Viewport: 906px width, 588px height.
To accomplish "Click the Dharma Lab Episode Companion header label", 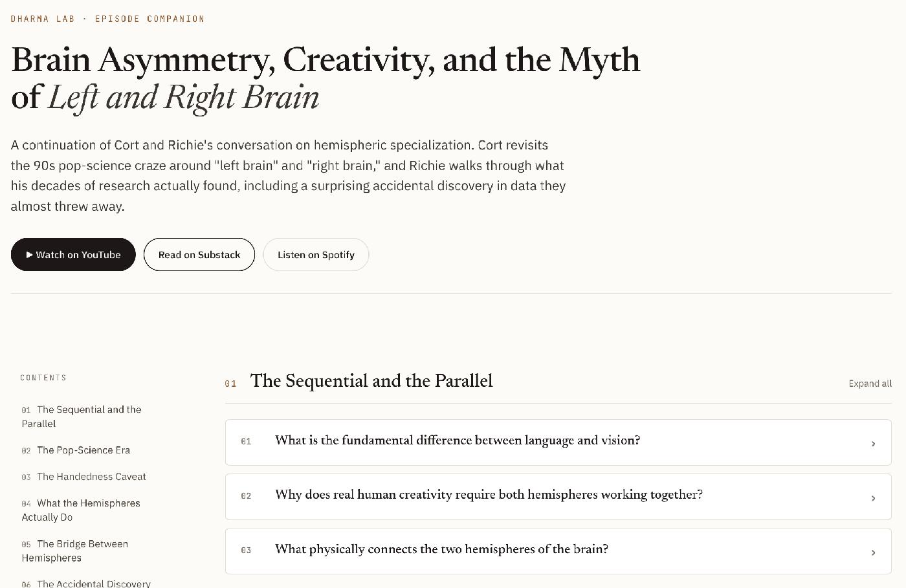I will coord(107,19).
